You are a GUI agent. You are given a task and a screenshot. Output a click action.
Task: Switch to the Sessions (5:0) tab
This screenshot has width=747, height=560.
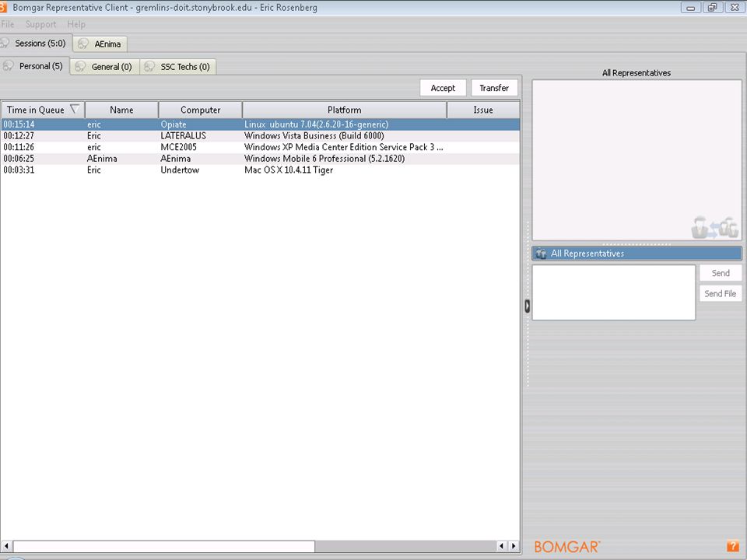[x=37, y=44]
